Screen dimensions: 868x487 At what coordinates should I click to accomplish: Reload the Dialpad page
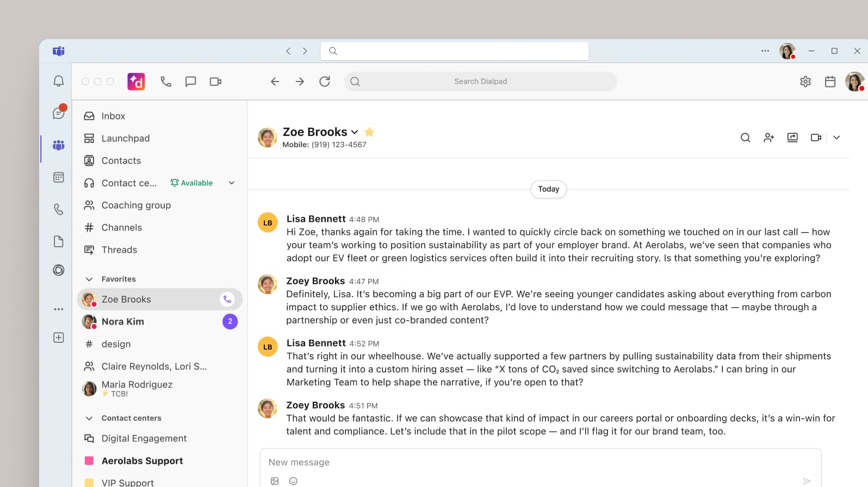pos(325,82)
